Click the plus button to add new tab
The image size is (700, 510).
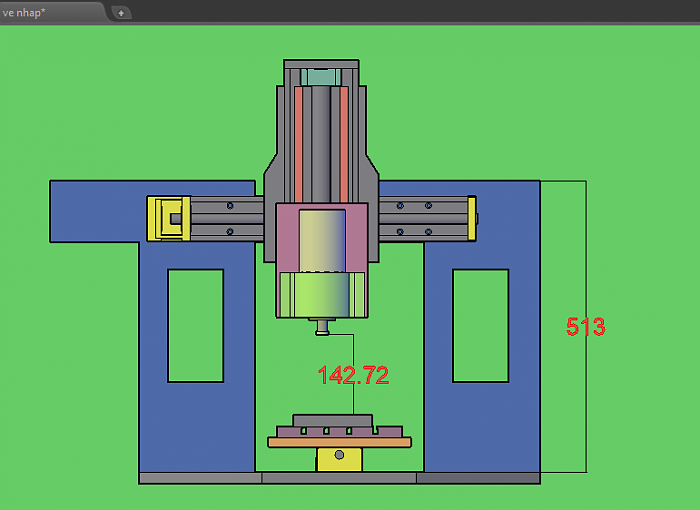pos(121,13)
